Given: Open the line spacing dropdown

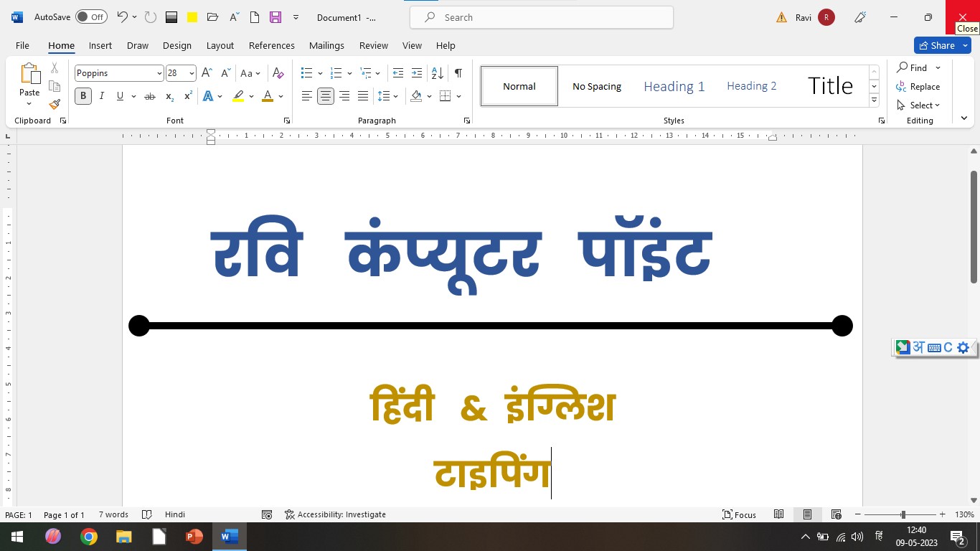Looking at the screenshot, I should coord(387,96).
